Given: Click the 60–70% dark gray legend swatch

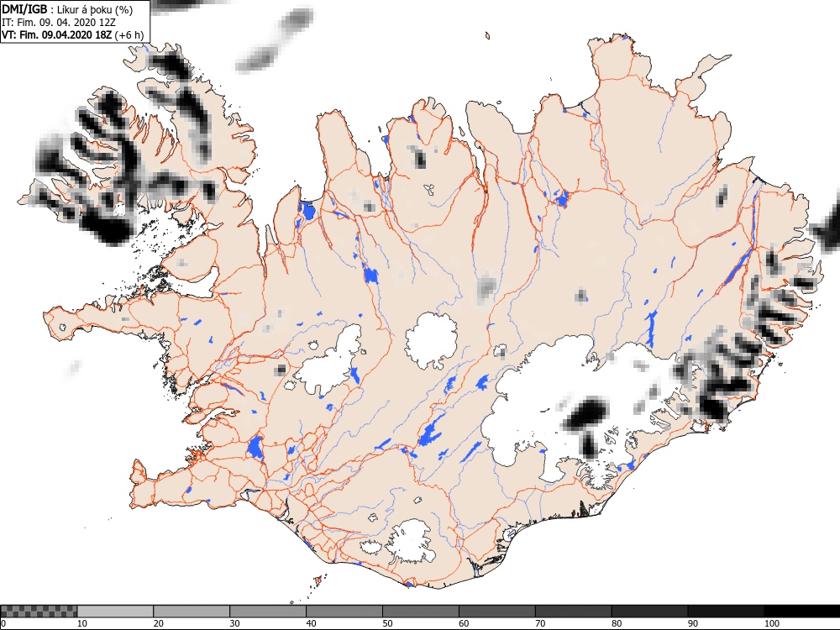Looking at the screenshot, I should click(496, 612).
